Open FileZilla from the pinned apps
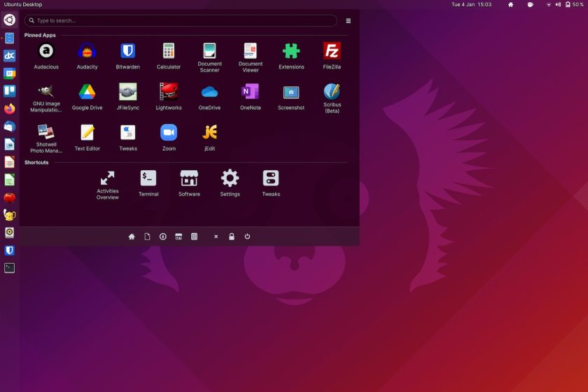The image size is (588, 392). (x=332, y=55)
